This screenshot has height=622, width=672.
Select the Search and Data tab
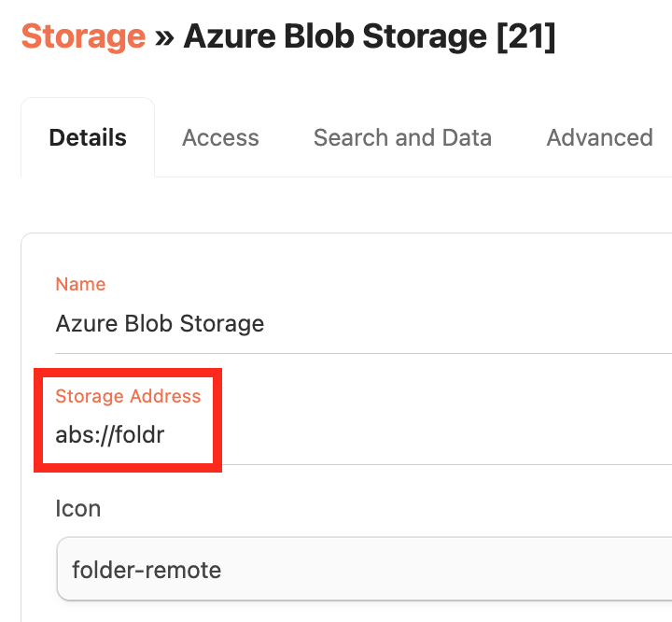click(402, 138)
